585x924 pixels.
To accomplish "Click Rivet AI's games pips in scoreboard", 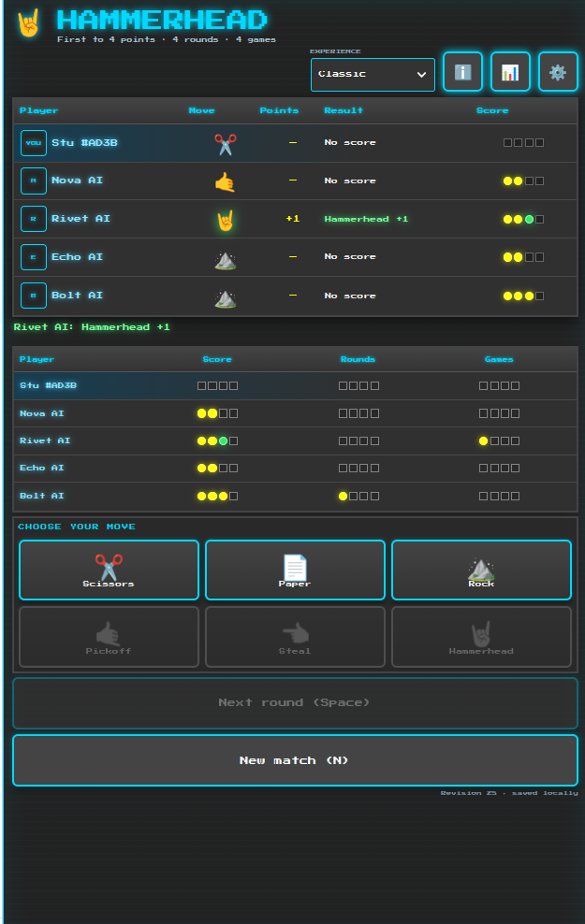I will click(499, 440).
